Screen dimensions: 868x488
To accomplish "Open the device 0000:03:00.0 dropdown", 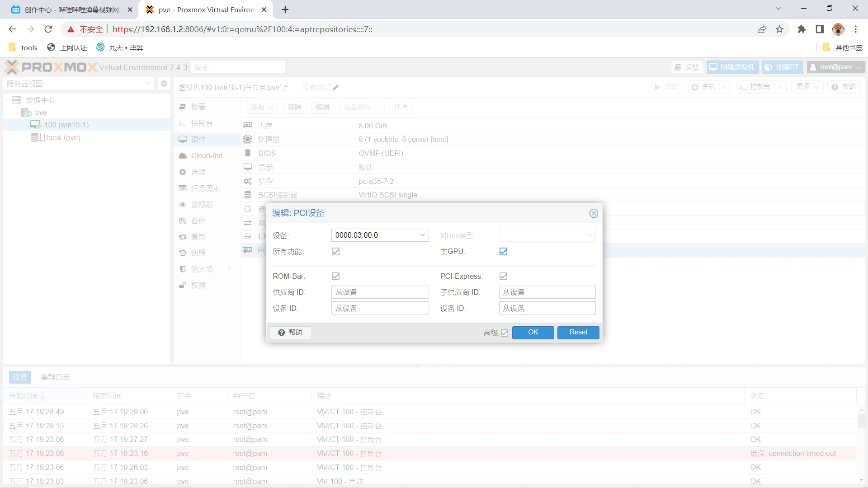I will [x=422, y=235].
